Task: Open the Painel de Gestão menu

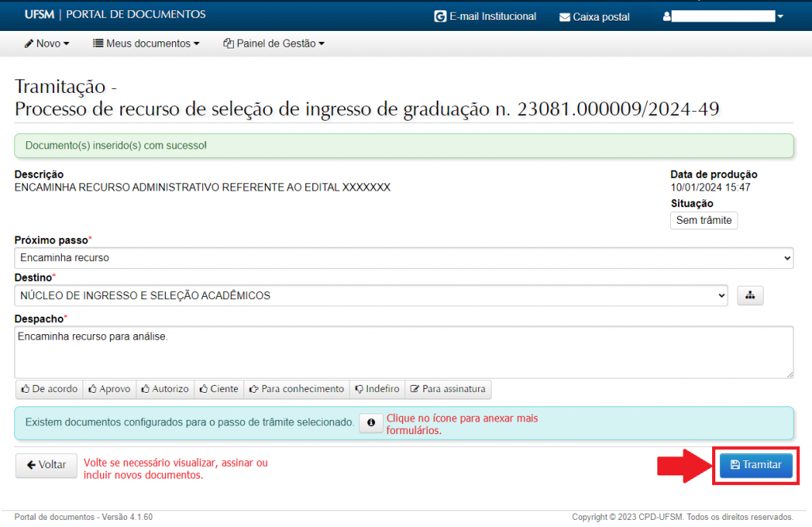Action: coord(274,44)
